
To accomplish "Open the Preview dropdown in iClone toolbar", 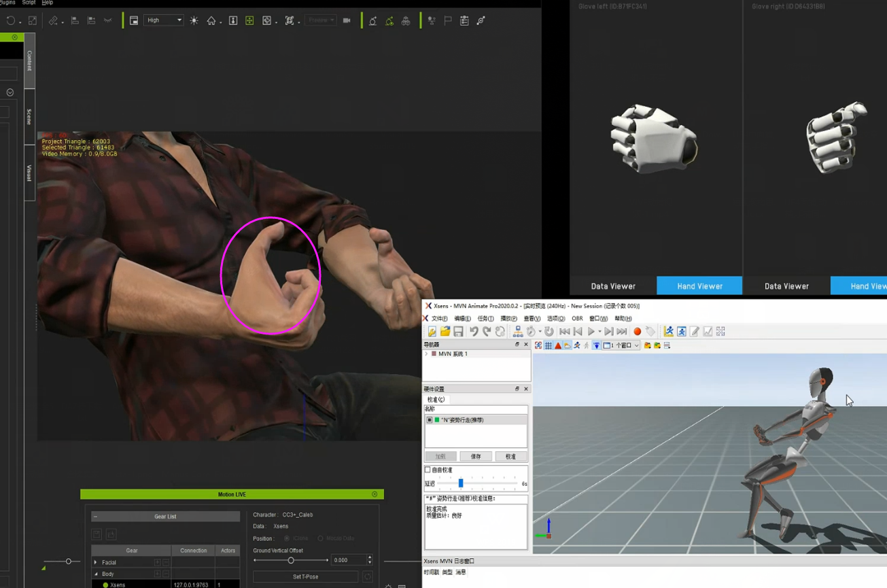I will [x=321, y=20].
